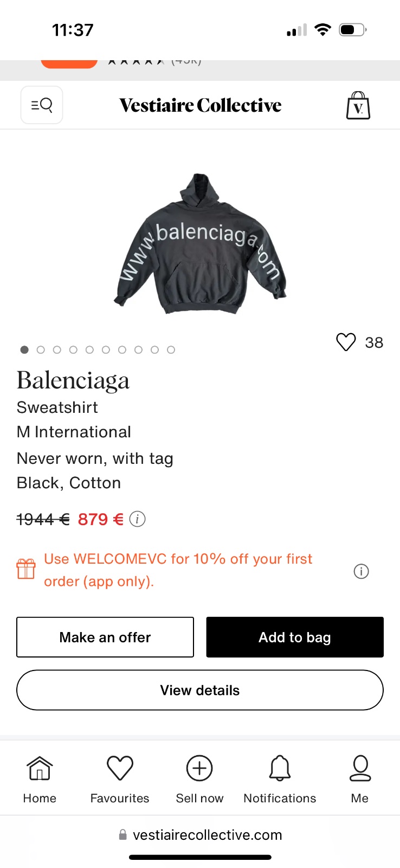Select the second image carousel dot
The image size is (400, 868).
coord(41,350)
